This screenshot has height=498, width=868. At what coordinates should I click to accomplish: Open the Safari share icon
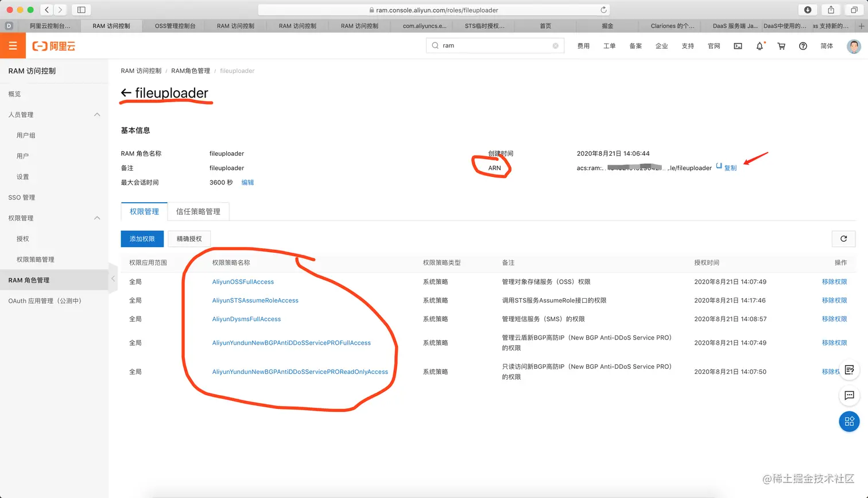tap(831, 10)
